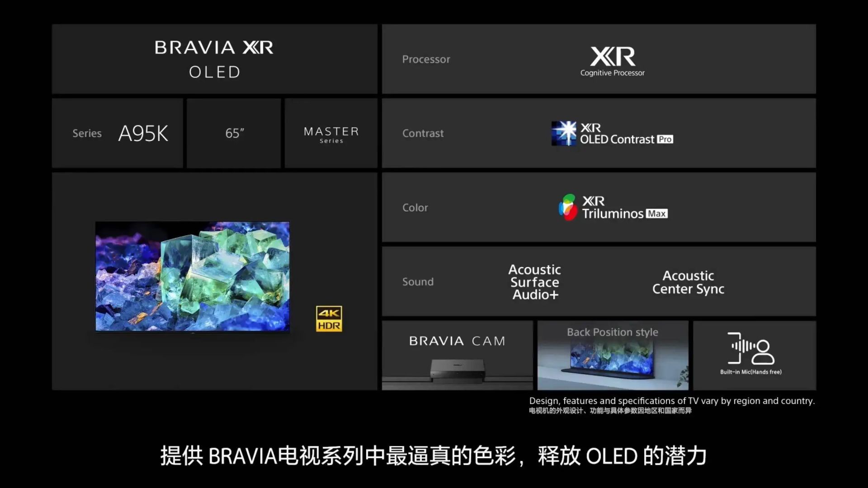Select the Back Position Style icon
This screenshot has width=868, height=488.
point(612,355)
